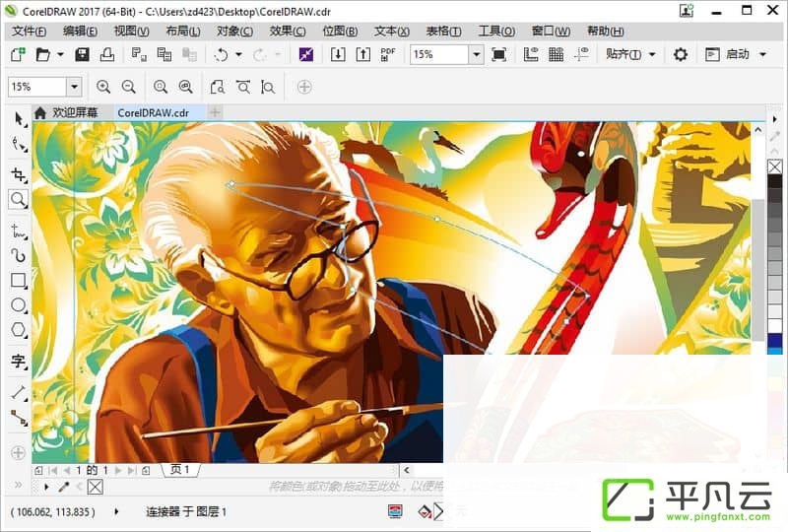Click the application launcher 启动 button
The height and width of the screenshot is (532, 788).
point(728,54)
